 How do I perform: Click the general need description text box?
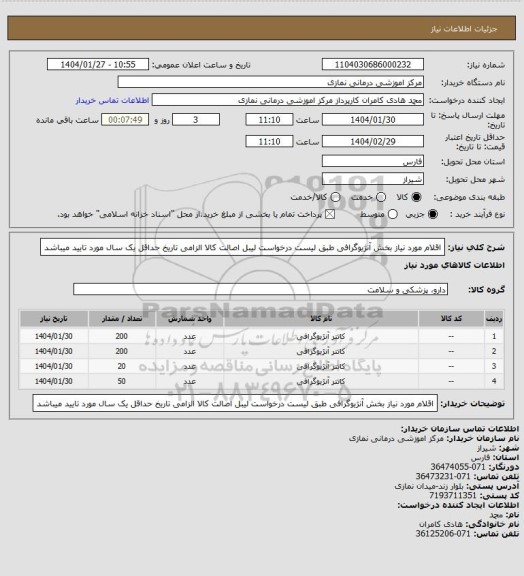click(x=242, y=248)
